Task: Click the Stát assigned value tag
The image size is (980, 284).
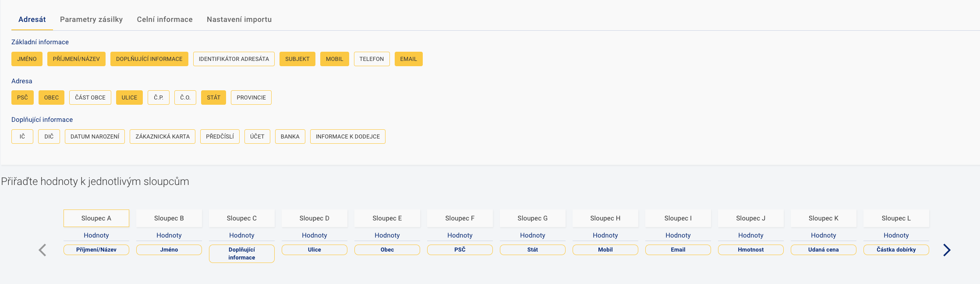Action: tap(533, 250)
